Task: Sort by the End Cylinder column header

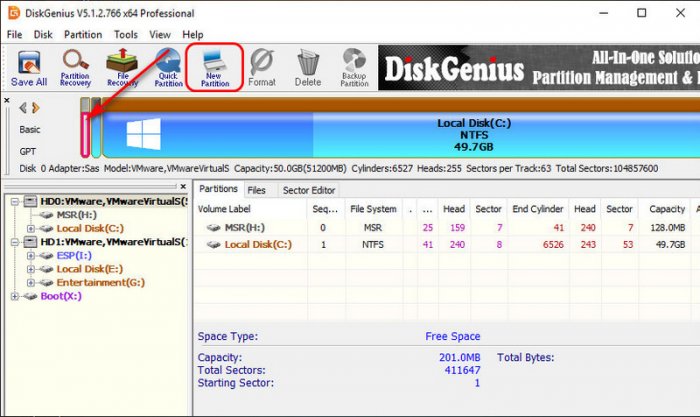Action: [x=538, y=209]
